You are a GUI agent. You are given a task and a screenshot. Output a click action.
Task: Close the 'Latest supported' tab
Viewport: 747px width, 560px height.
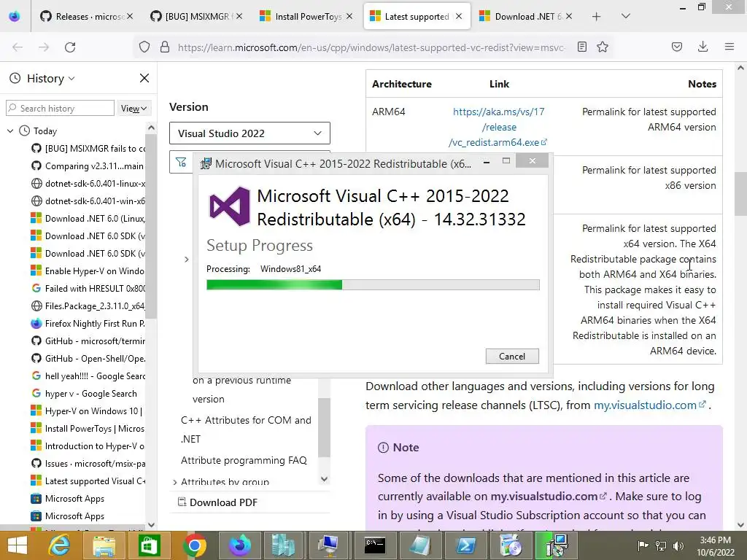coord(459,16)
